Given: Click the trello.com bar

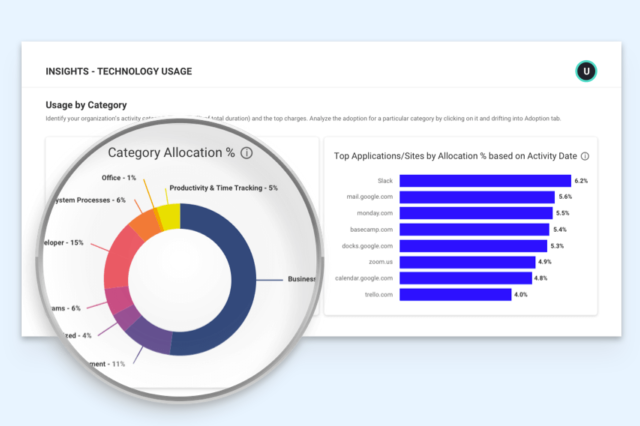Looking at the screenshot, I should [455, 295].
